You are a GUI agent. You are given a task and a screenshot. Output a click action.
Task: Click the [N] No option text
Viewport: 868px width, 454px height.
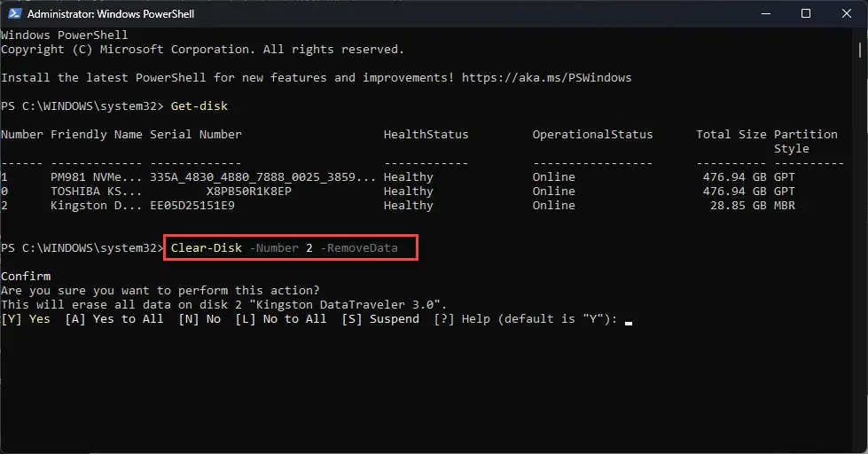199,319
